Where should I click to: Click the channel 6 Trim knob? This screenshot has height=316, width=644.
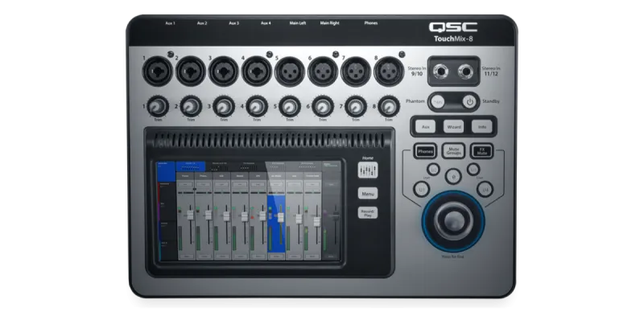[x=323, y=107]
